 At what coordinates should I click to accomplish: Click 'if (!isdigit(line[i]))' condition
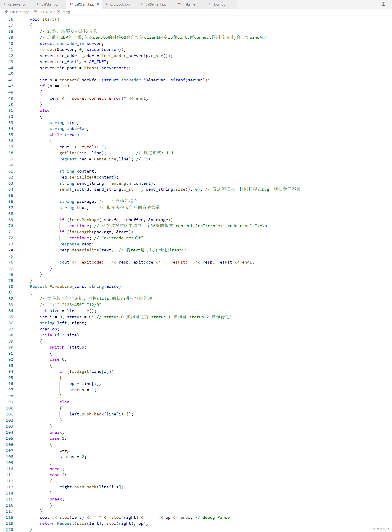pyautogui.click(x=87, y=372)
